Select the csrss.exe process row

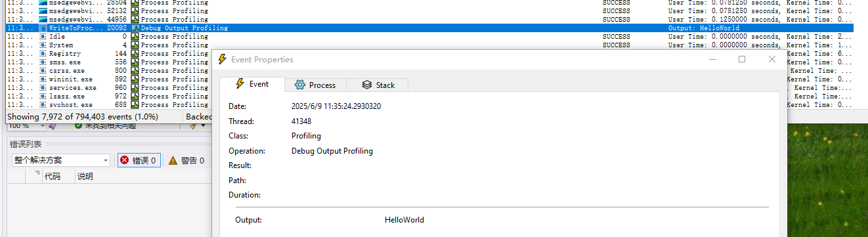tap(108, 71)
